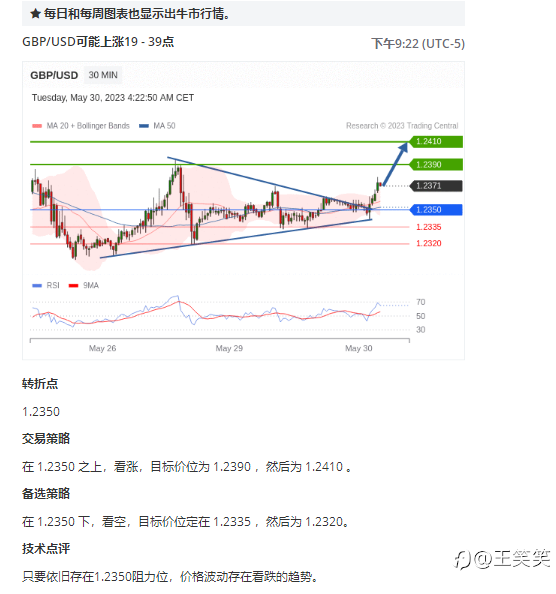The image size is (556, 594).
Task: Click the blue MA 50 legend swatch
Action: click(x=144, y=126)
